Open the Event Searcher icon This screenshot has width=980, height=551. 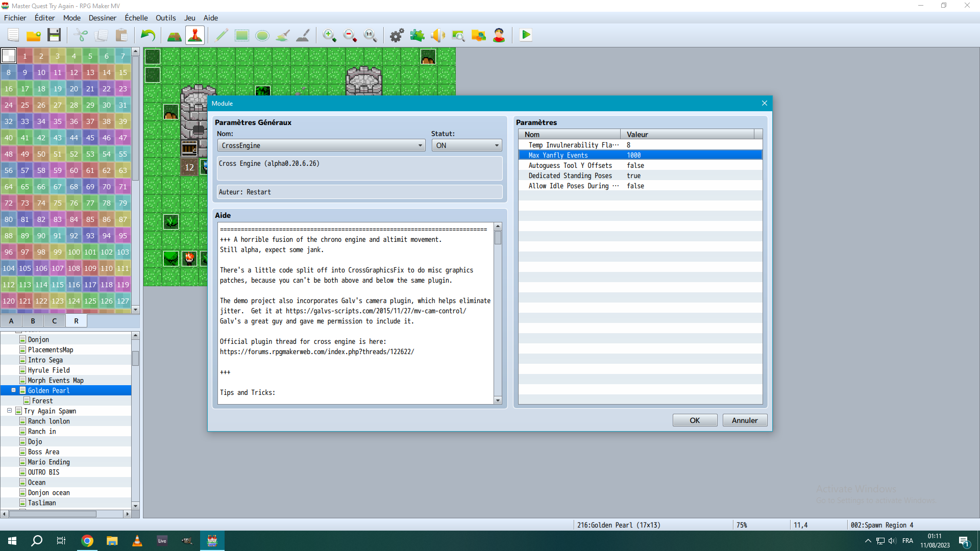point(458,35)
